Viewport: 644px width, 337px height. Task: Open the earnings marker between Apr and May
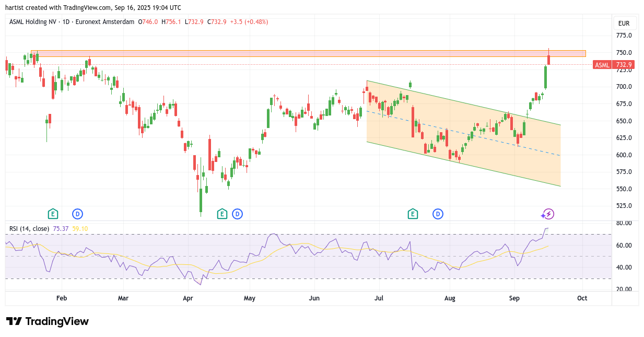tap(222, 214)
